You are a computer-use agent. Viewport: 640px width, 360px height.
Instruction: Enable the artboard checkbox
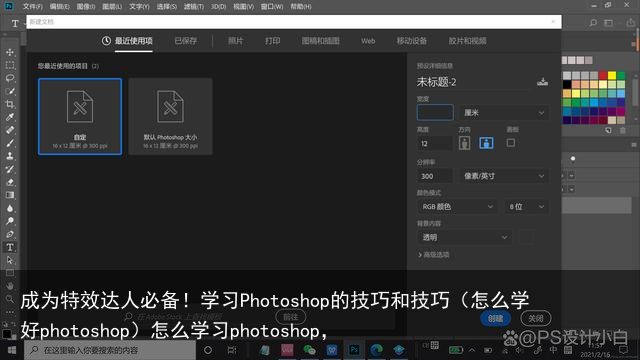pos(511,143)
